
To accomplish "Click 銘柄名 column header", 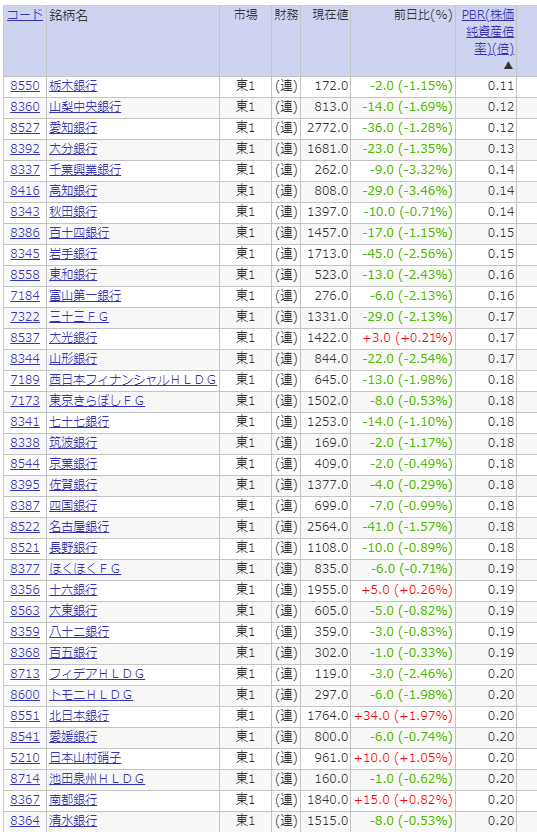I will click(x=68, y=15).
